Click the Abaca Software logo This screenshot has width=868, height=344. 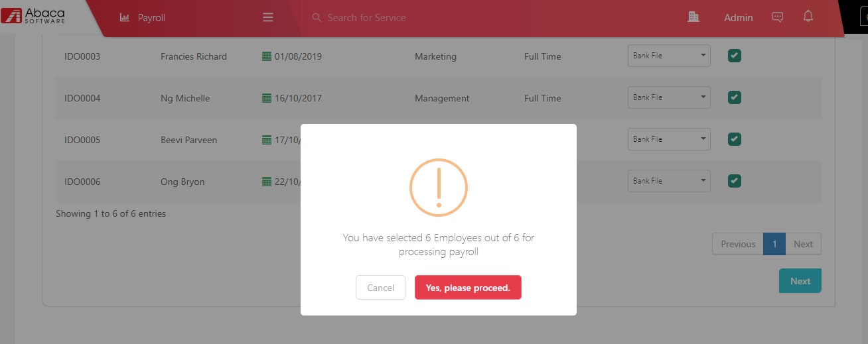[33, 16]
